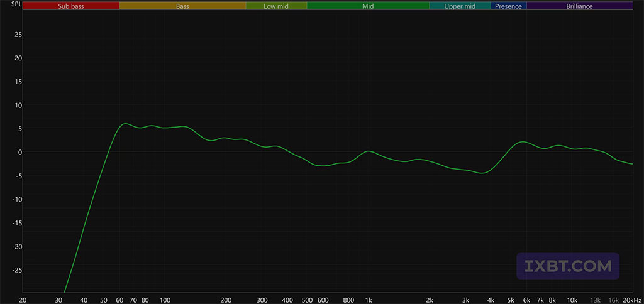Click the 2k frequency axis label
The height and width of the screenshot is (304, 644).
[430, 300]
